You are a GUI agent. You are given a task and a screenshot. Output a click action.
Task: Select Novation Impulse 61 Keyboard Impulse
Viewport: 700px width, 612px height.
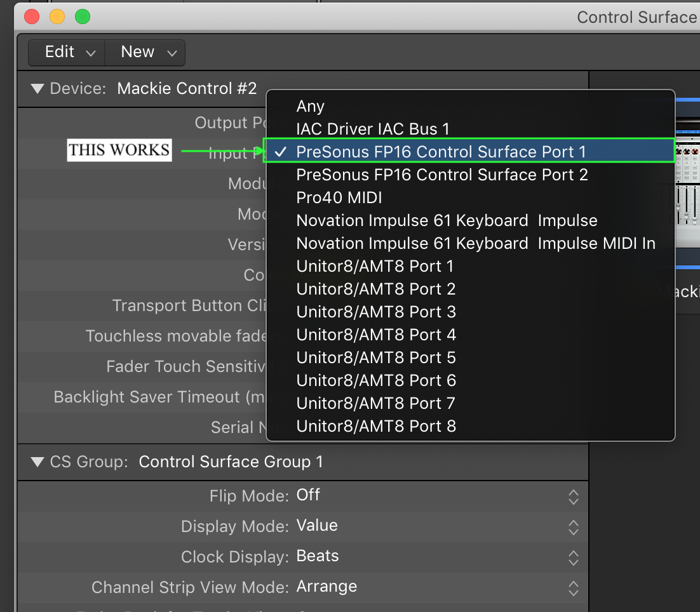point(470,220)
